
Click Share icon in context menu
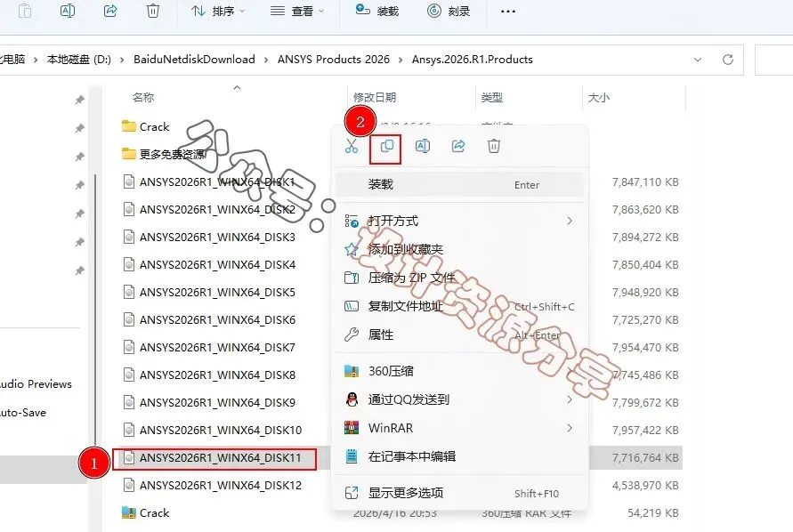click(458, 146)
